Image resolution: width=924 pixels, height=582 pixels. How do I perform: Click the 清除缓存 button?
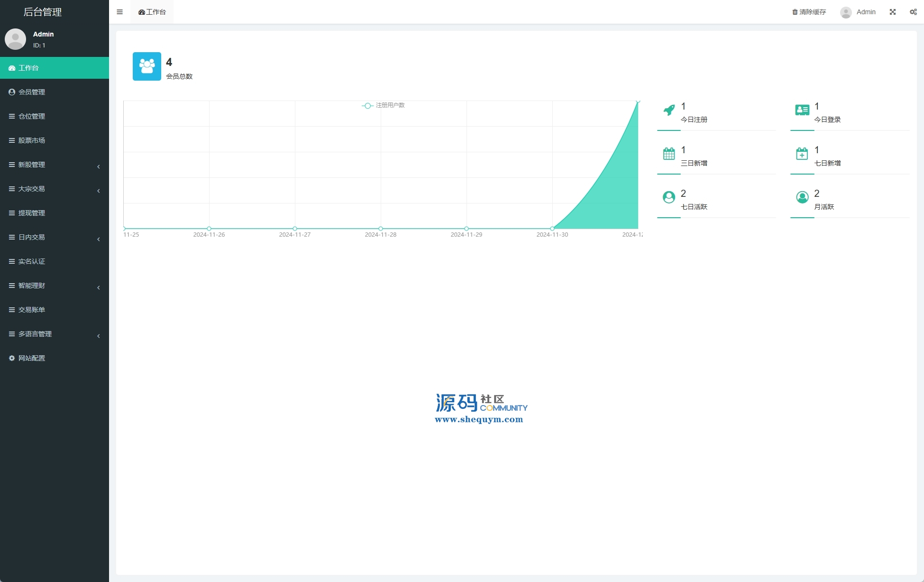(809, 12)
